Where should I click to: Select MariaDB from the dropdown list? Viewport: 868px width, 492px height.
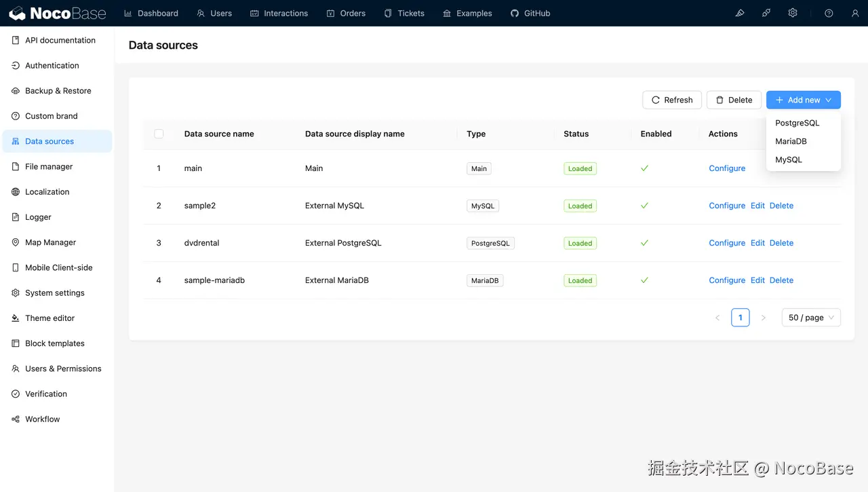click(791, 141)
